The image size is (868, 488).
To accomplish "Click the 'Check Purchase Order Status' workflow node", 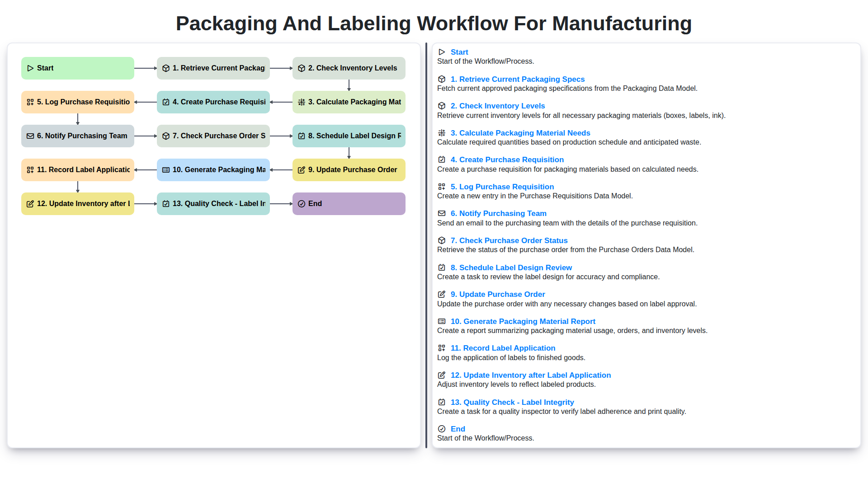I will [x=213, y=136].
